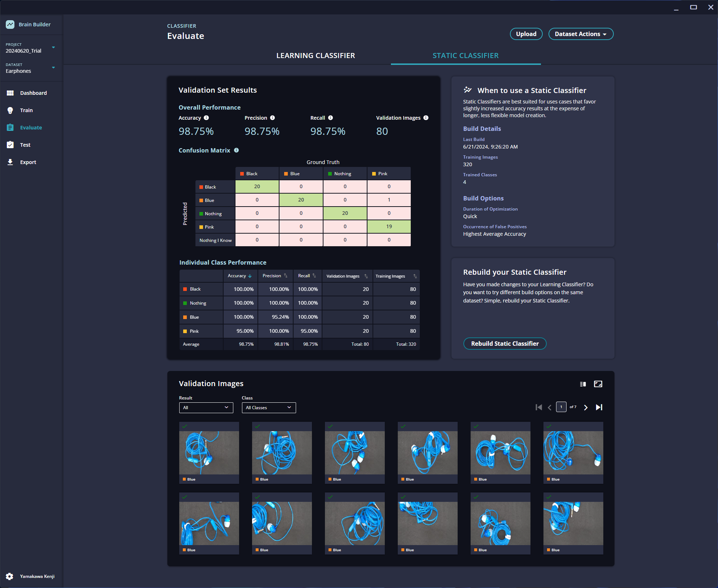Expand validation images to fullscreen view

(x=598, y=384)
